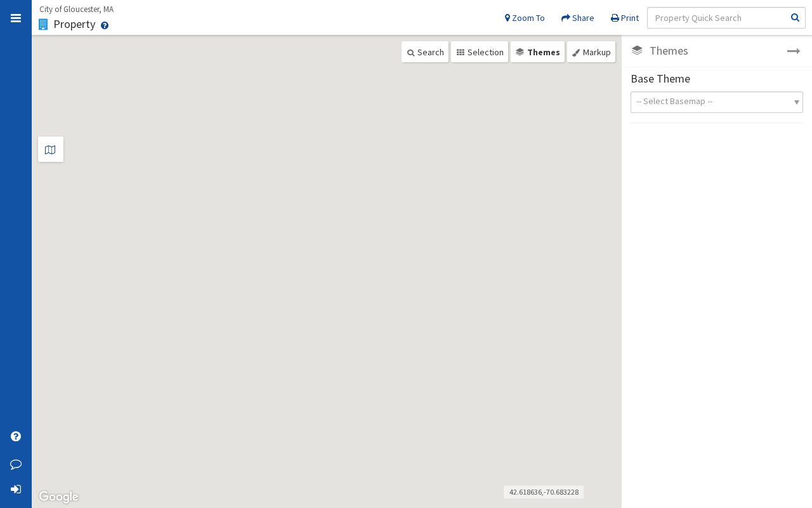Open the map legend book icon button

pos(51,149)
